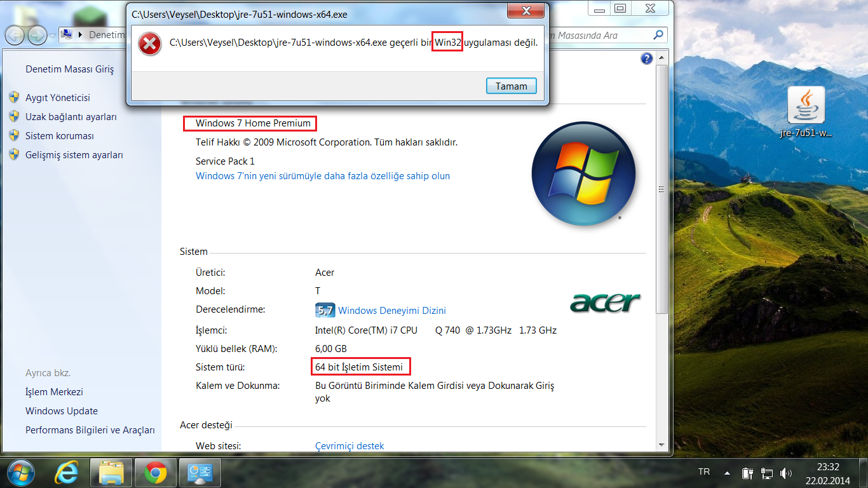
Task: Click the Show desktop strip at taskbar end
Action: click(863, 472)
